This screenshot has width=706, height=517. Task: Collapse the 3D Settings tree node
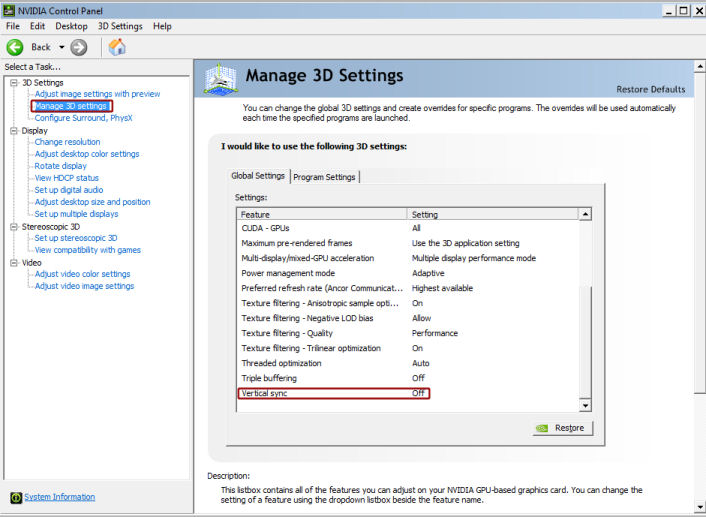[14, 83]
